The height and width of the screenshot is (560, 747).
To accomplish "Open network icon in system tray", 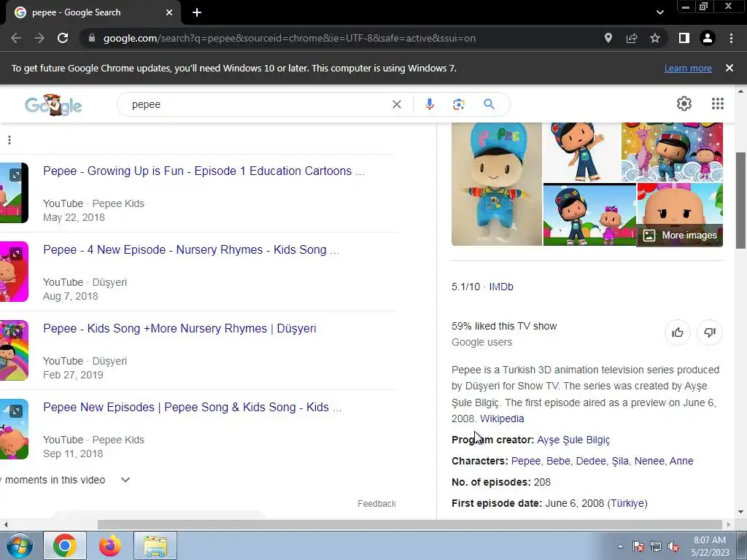I will pos(656,546).
